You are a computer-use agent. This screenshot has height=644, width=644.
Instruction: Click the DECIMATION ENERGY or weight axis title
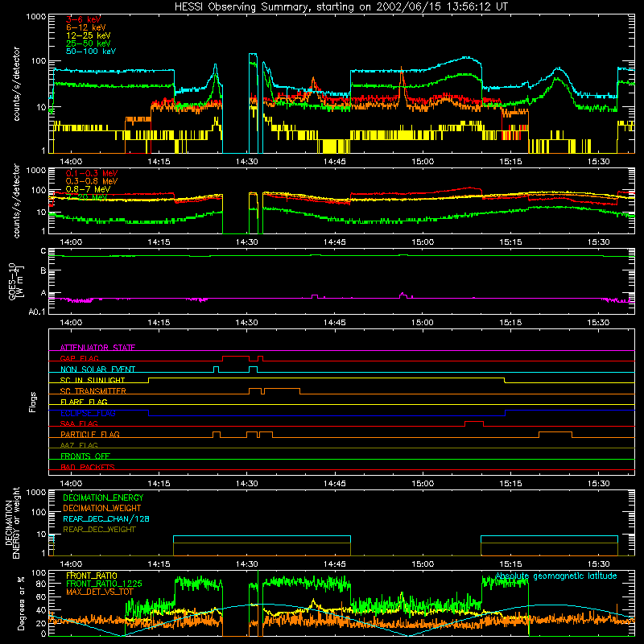pyautogui.click(x=12, y=523)
